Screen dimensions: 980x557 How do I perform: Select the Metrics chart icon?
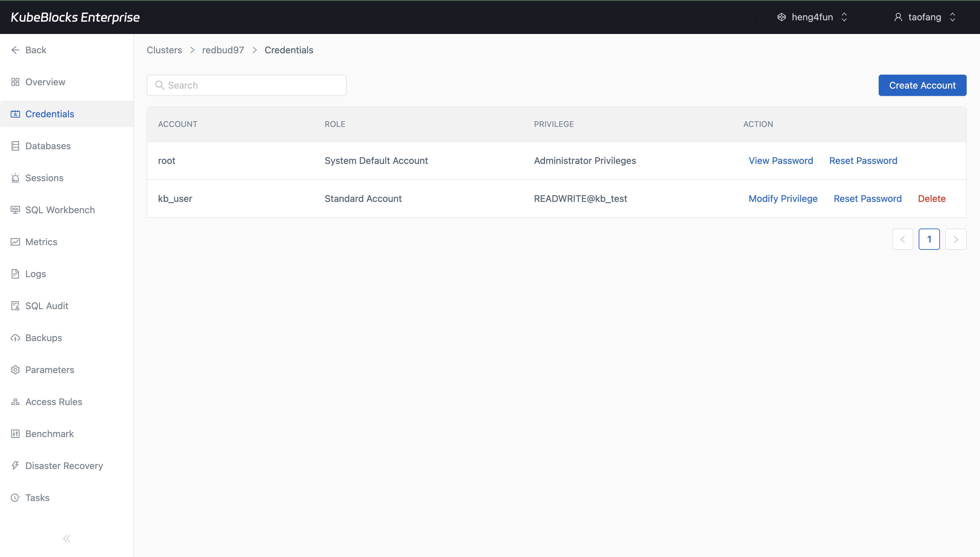coord(15,242)
